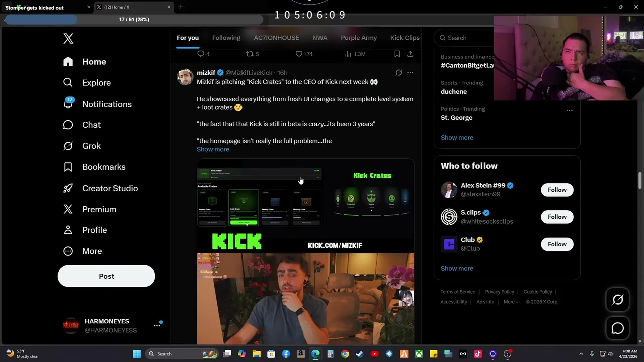This screenshot has height=362, width=644.
Task: Open the Club profile avatar
Action: (449, 244)
